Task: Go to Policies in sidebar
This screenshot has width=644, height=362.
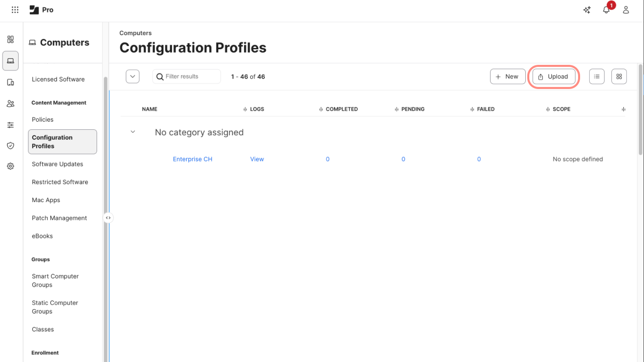Action: click(x=43, y=120)
